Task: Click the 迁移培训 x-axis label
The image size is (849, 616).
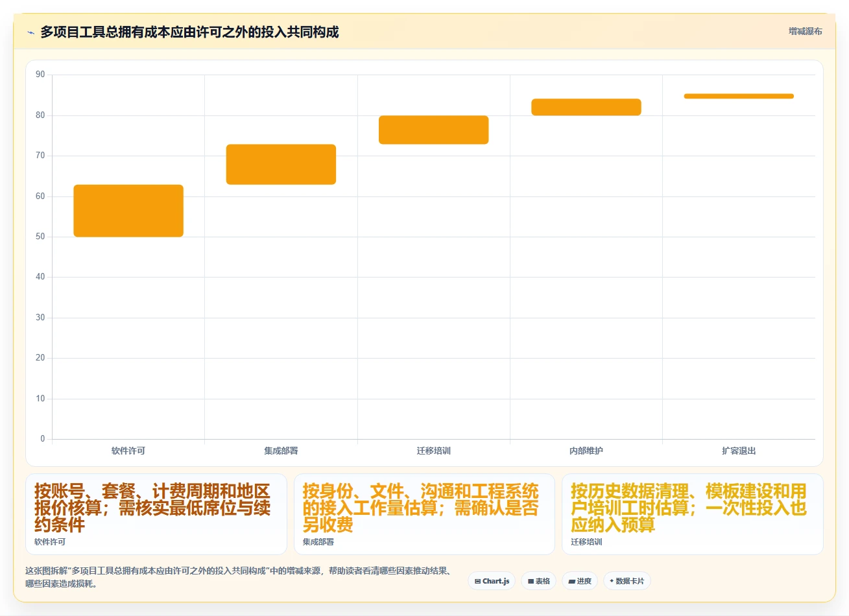Action: pyautogui.click(x=434, y=451)
